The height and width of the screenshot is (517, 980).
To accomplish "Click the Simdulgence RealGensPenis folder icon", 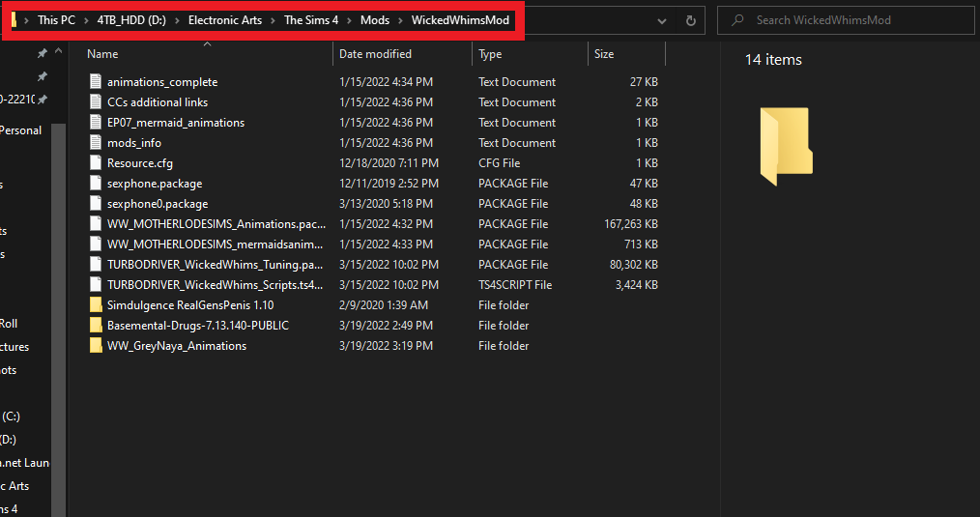I will [x=96, y=305].
